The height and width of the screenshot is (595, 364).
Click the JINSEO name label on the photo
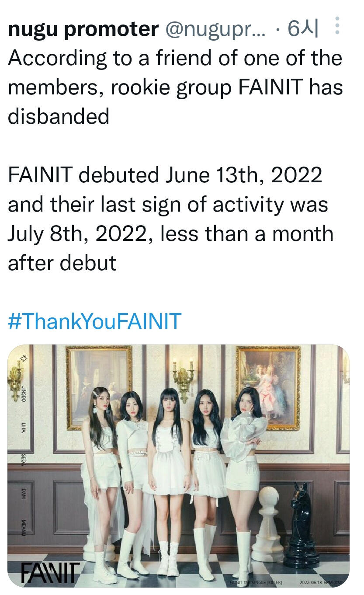24,393
